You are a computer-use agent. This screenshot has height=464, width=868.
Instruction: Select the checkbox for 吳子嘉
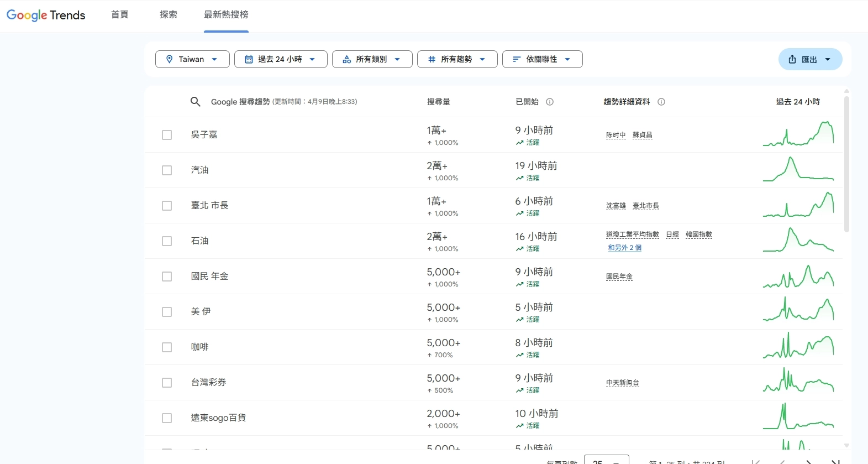click(167, 135)
